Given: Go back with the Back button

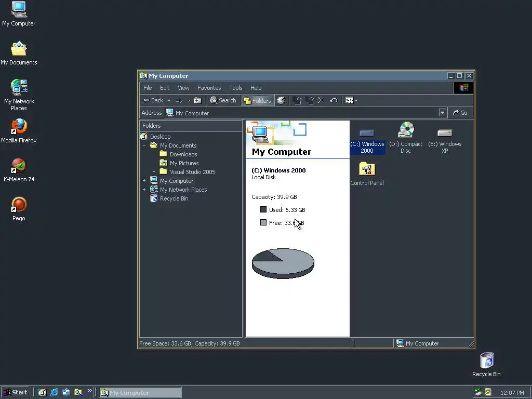Looking at the screenshot, I should tap(153, 100).
